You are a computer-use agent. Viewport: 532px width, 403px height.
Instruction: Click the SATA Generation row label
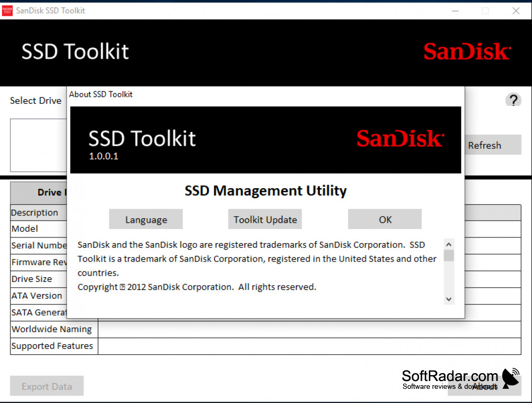39,312
